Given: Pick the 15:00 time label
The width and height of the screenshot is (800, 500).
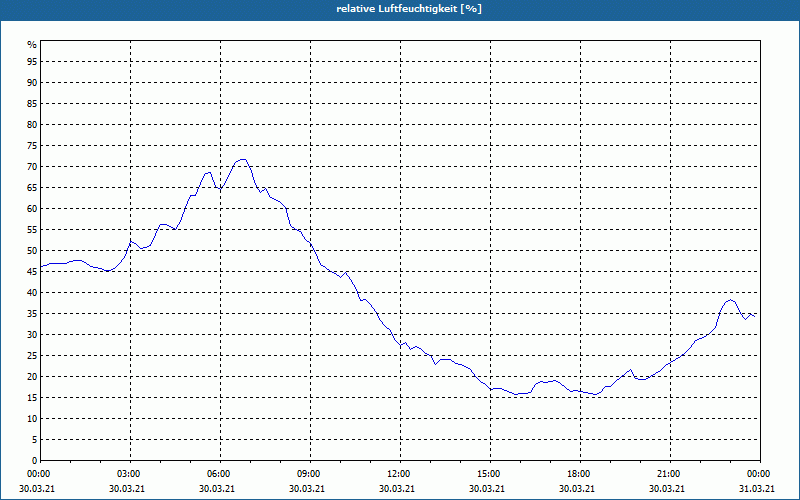Looking at the screenshot, I should point(490,474).
